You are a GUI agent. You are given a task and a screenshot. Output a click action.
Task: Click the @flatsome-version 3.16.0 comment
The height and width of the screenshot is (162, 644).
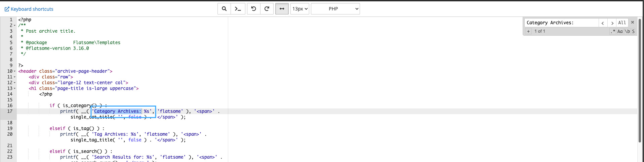(55, 48)
